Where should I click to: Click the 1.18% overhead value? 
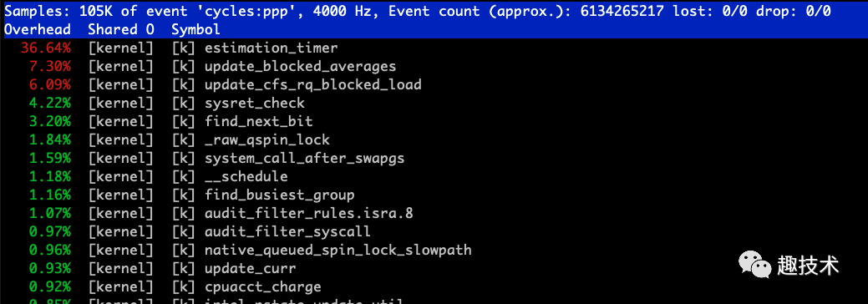coord(50,177)
